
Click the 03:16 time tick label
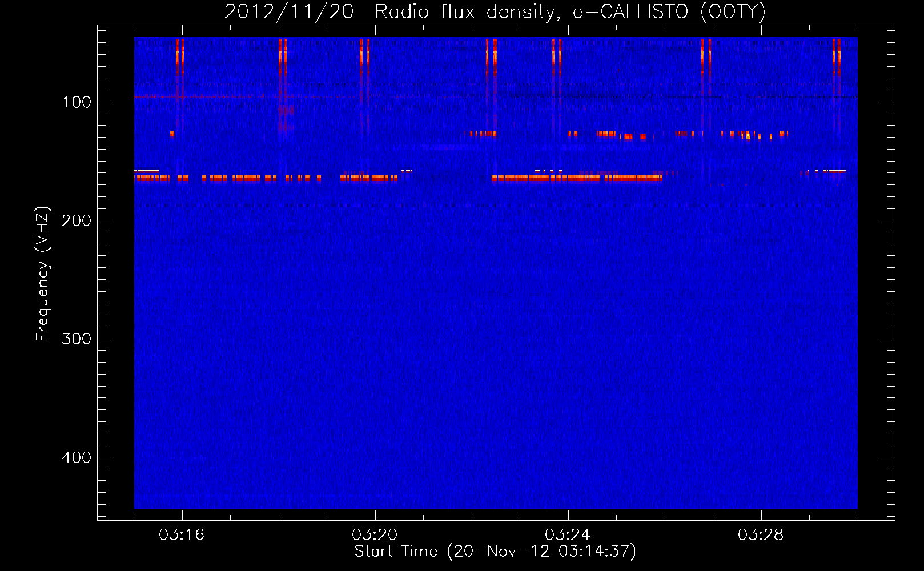182,534
